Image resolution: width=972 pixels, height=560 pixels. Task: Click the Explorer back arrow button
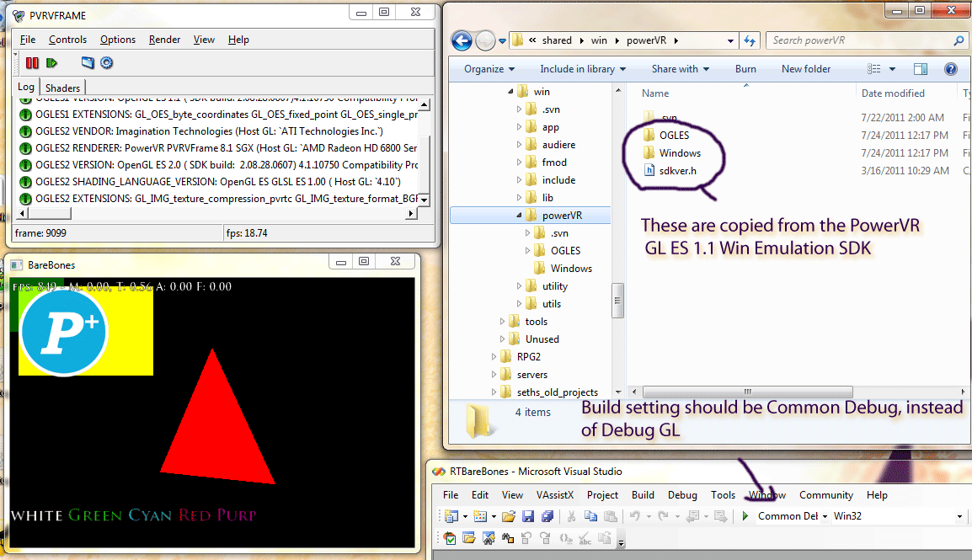462,40
